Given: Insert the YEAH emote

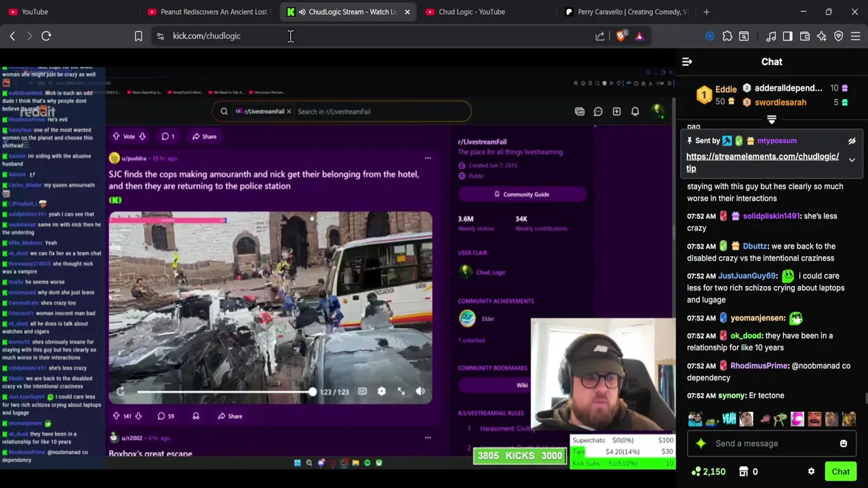Looking at the screenshot, I should click(729, 419).
